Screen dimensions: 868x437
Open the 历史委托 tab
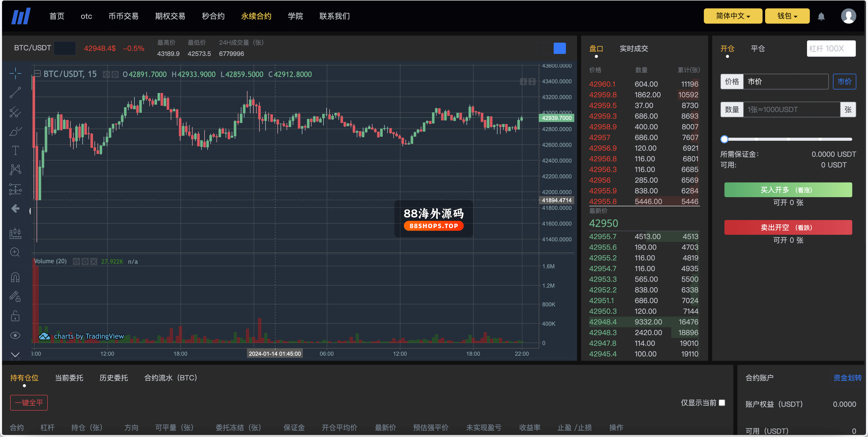pos(114,378)
